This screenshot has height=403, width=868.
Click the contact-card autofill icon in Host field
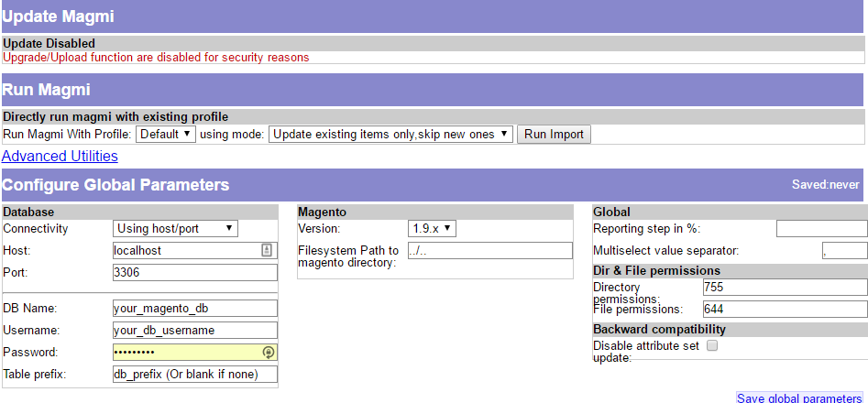click(267, 250)
